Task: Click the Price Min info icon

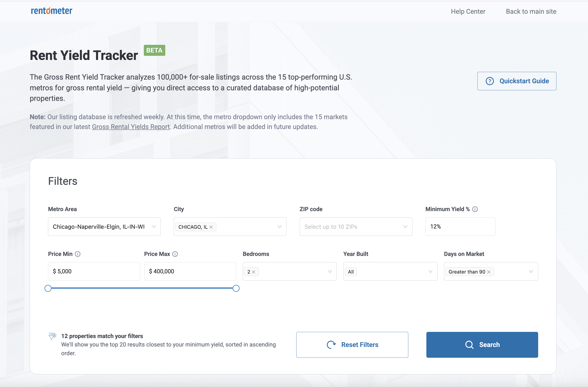Action: pyautogui.click(x=78, y=254)
